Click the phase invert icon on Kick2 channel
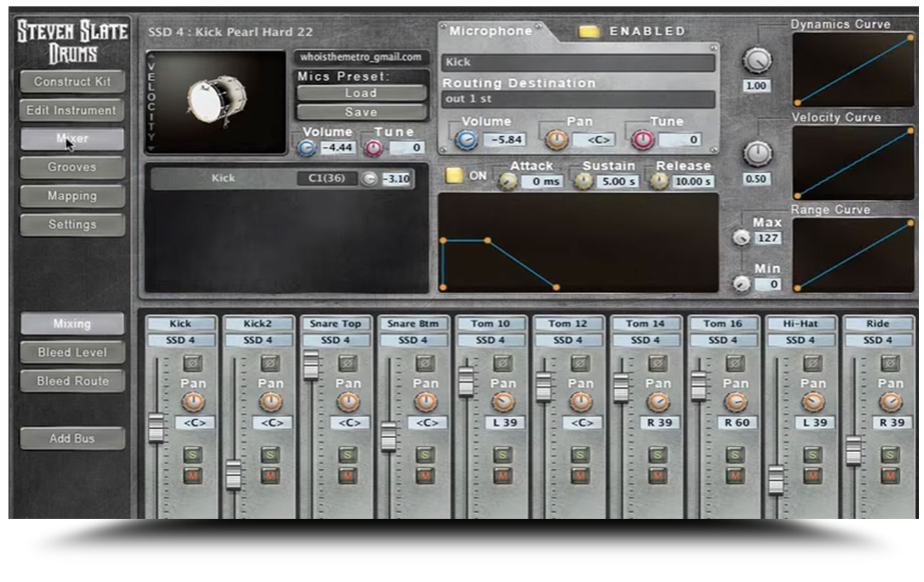 click(x=270, y=363)
